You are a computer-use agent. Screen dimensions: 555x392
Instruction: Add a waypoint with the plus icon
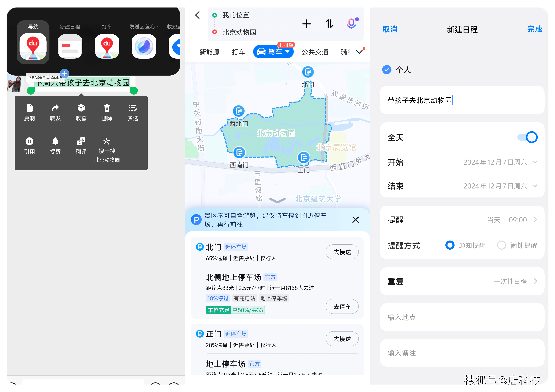click(x=306, y=24)
